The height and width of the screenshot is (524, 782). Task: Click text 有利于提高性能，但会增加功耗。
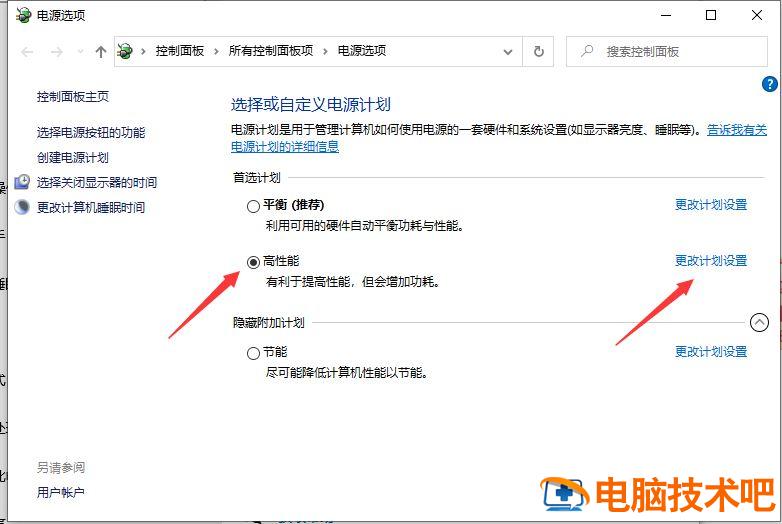[353, 282]
